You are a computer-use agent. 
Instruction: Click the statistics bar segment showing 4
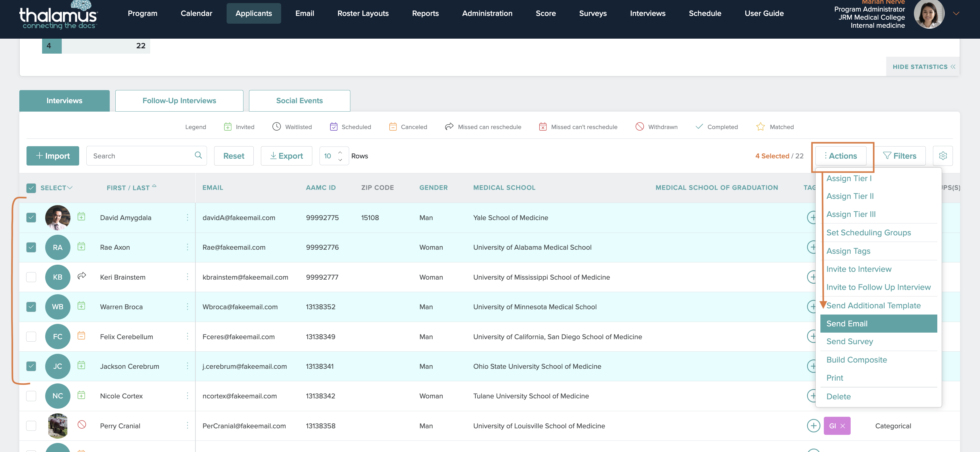(52, 46)
